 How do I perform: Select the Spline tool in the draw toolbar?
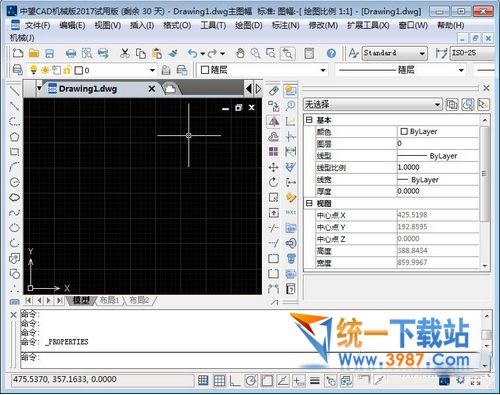click(x=14, y=213)
